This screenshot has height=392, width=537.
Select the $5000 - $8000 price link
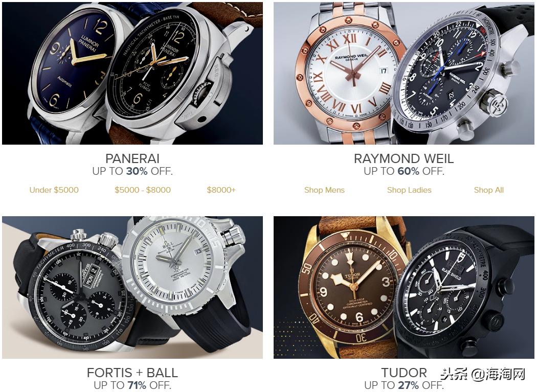tap(143, 190)
